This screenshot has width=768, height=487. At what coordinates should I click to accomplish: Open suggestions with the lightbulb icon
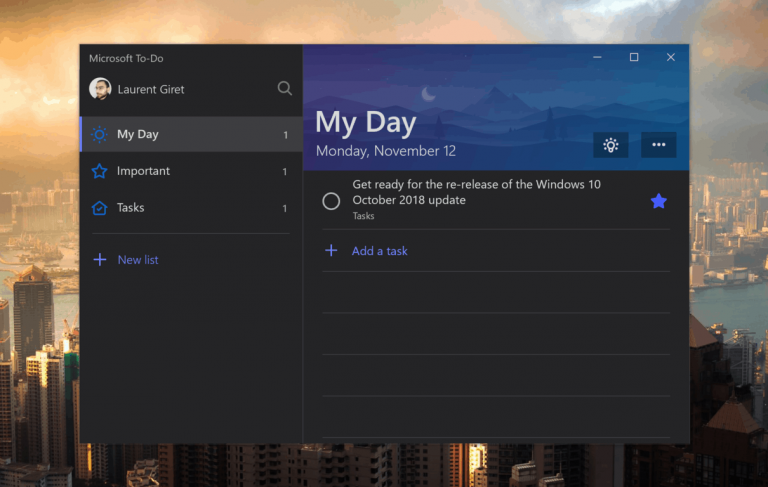click(610, 145)
